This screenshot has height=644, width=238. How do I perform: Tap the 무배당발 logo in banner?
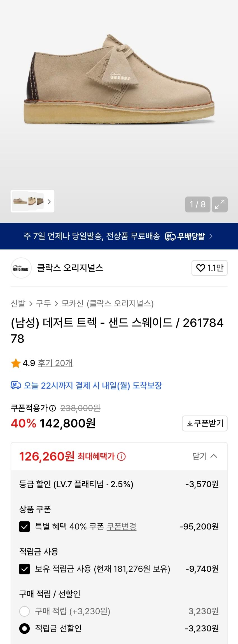[x=185, y=236]
